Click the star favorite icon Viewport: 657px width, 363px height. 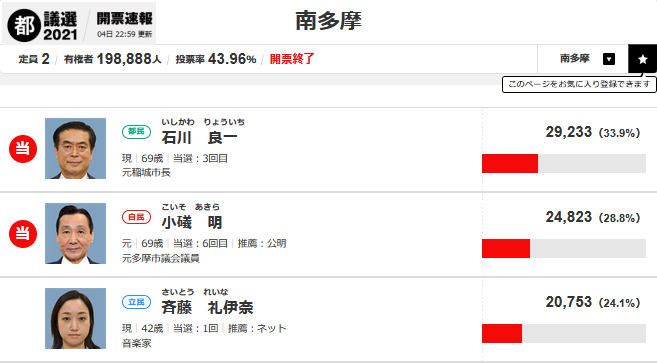click(642, 59)
